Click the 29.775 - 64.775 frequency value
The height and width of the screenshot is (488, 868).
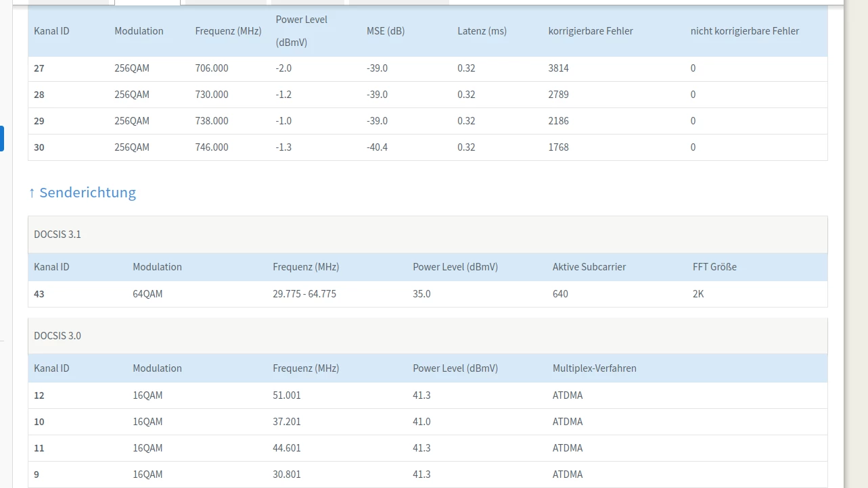point(304,294)
